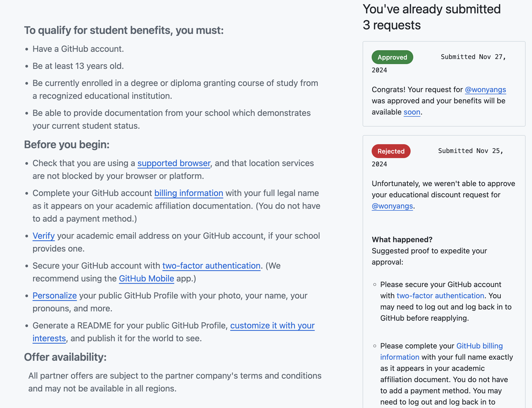Click the green Approved status badge
This screenshot has width=532, height=408.
392,57
